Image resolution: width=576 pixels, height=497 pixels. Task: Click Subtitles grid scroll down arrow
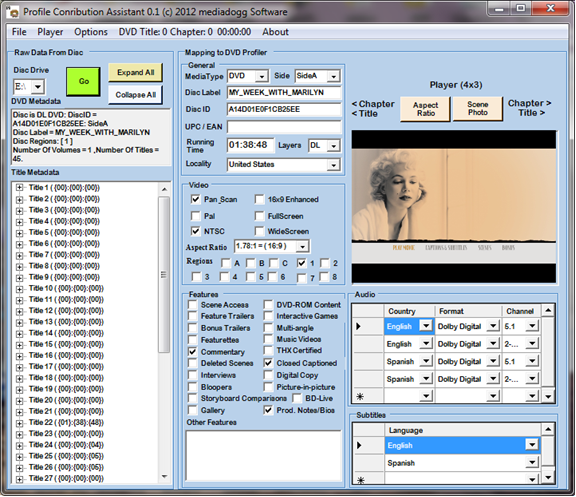coord(548,477)
